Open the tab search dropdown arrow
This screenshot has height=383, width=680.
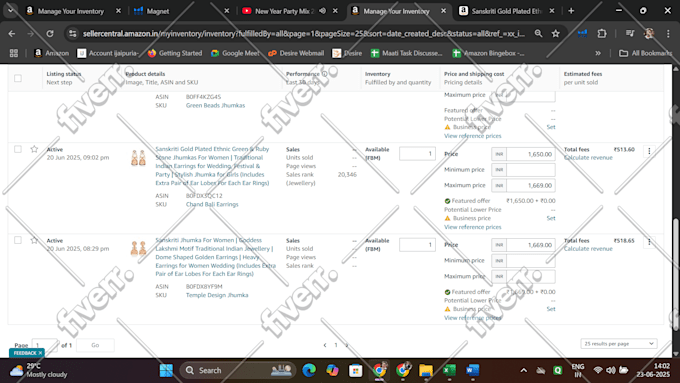(10, 10)
